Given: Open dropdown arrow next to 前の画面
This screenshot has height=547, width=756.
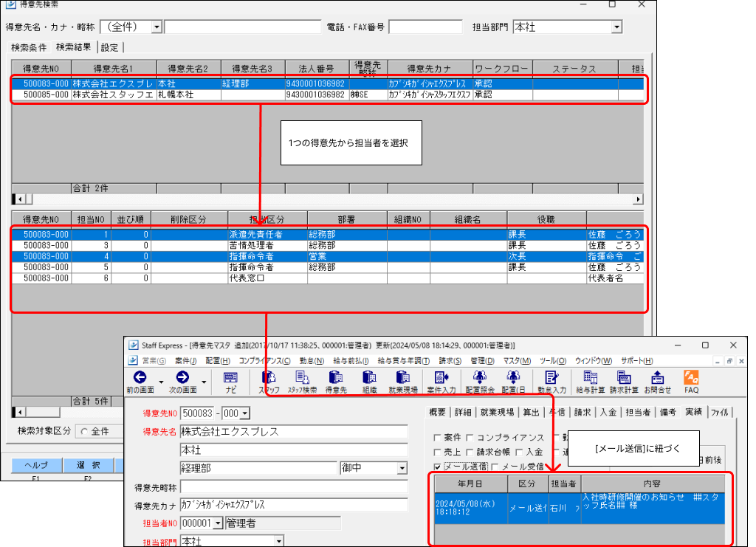Looking at the screenshot, I should tap(161, 382).
